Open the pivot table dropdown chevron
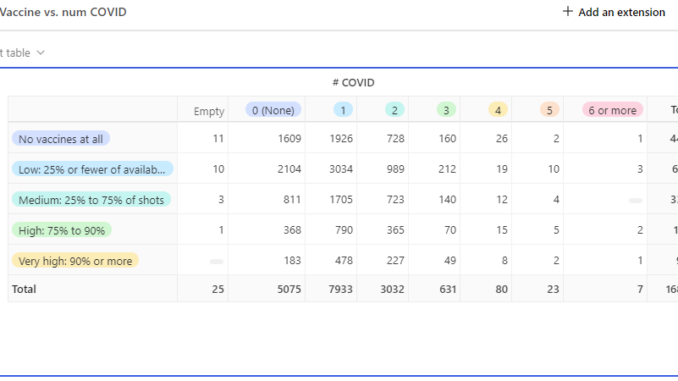The height and width of the screenshot is (381, 678). [41, 53]
